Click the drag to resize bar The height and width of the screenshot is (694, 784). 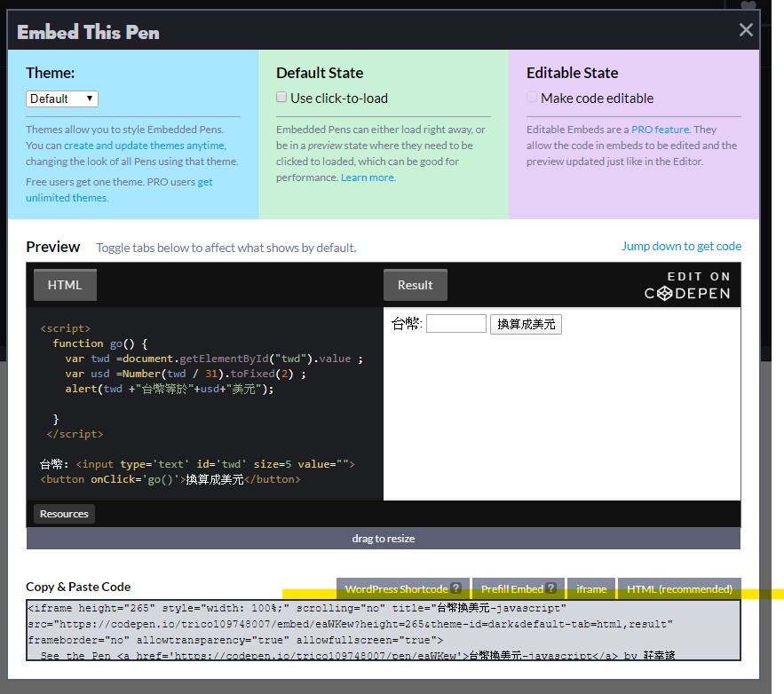pos(384,538)
